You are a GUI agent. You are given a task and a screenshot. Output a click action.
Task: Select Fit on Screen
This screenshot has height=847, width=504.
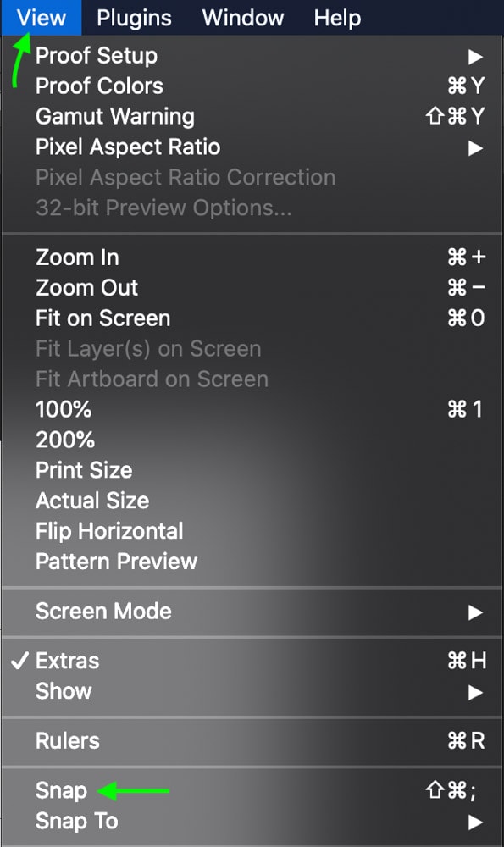click(x=252, y=318)
